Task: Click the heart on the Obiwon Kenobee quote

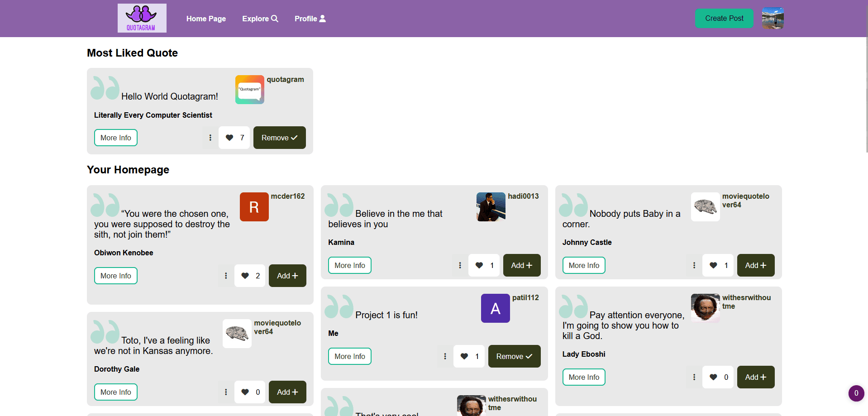Action: click(x=245, y=276)
